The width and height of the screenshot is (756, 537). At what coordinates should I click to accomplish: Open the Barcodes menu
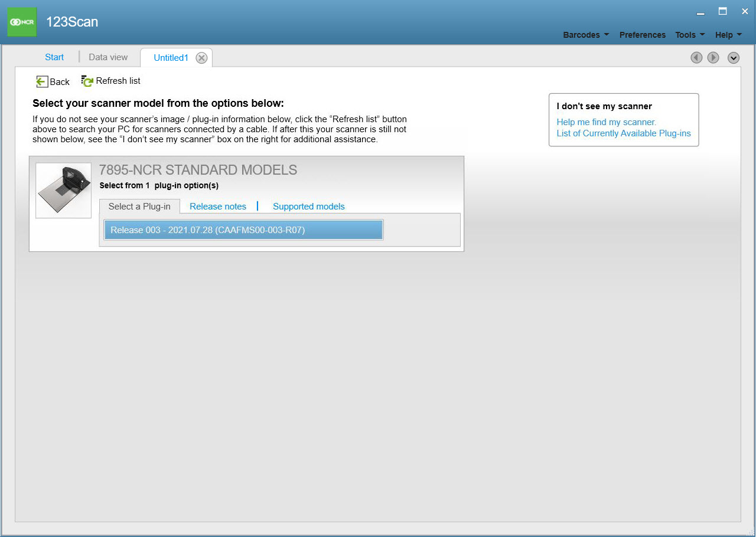[x=586, y=35]
